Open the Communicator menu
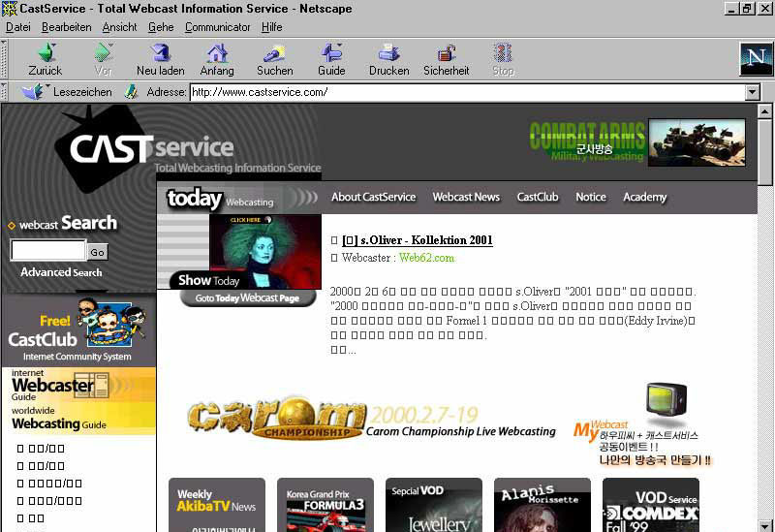 (217, 27)
